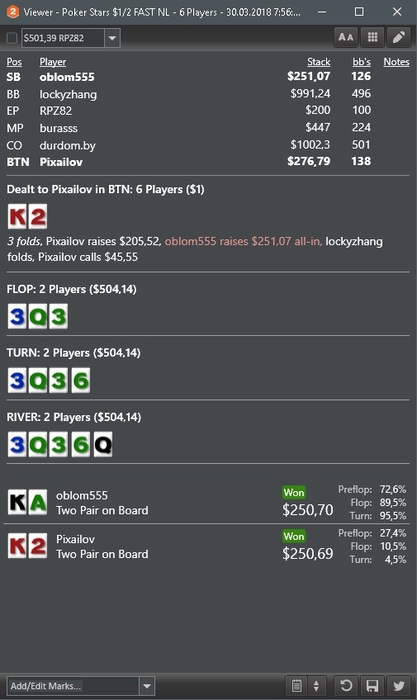
Task: Click the Stack column header
Action: pos(319,62)
